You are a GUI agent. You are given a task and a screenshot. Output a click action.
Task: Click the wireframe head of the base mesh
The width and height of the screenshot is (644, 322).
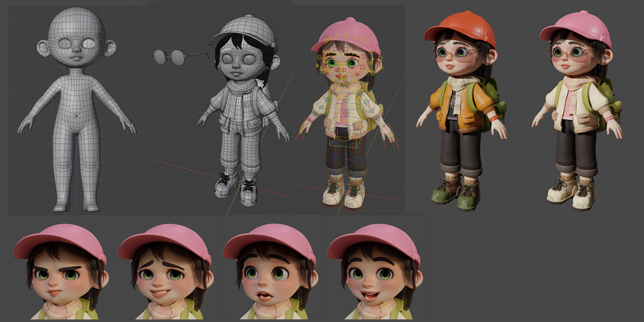(x=76, y=31)
